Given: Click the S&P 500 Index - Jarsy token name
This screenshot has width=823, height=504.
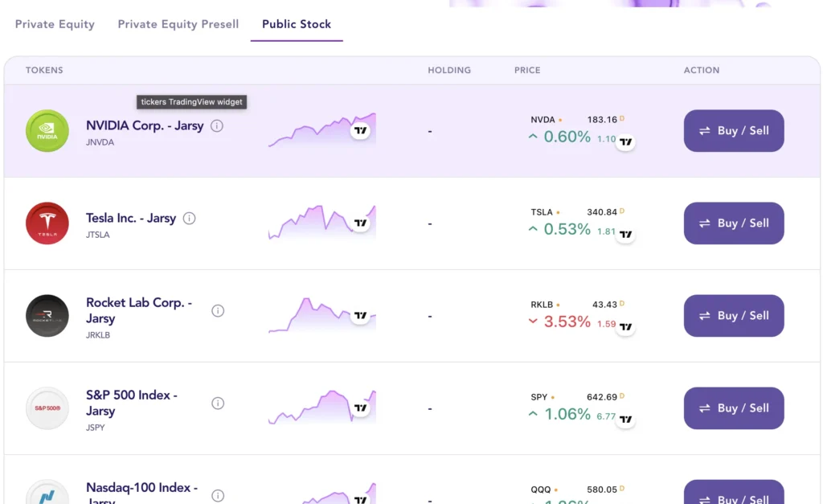Looking at the screenshot, I should pos(132,404).
